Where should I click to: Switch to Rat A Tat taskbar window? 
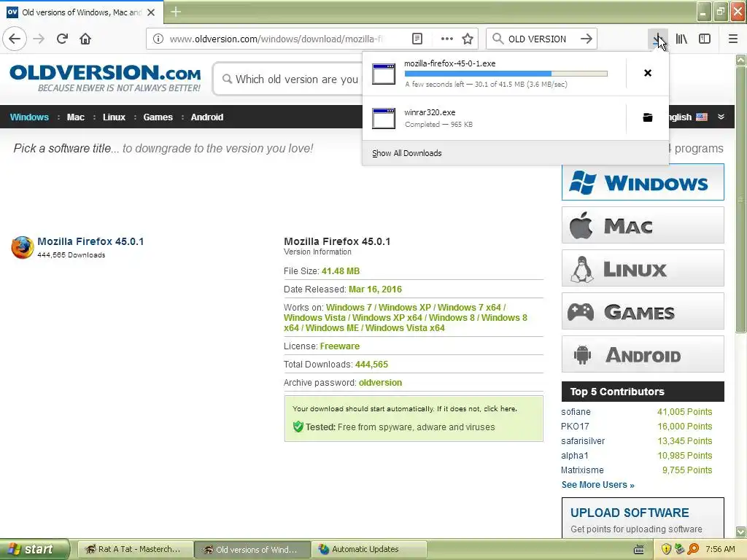pyautogui.click(x=135, y=549)
